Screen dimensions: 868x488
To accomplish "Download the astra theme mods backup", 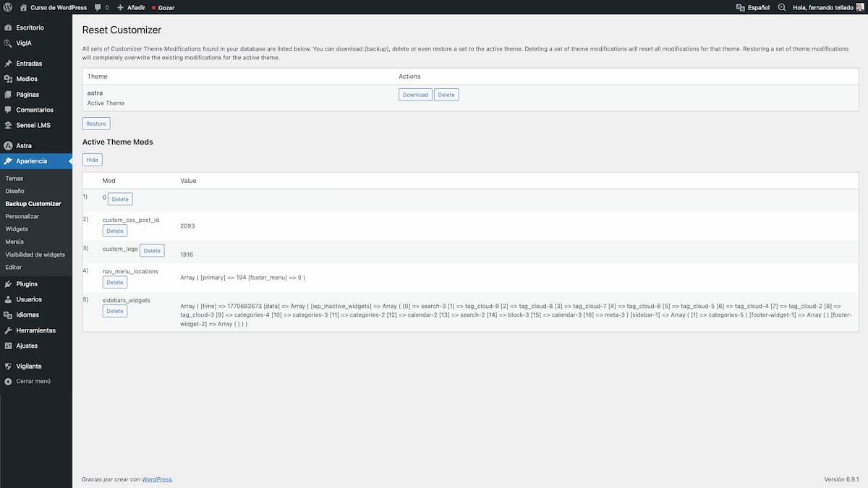I will pyautogui.click(x=415, y=95).
